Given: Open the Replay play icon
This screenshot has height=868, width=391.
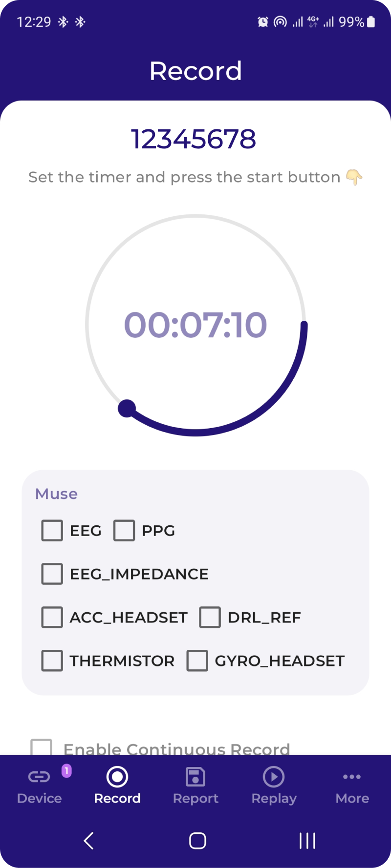Looking at the screenshot, I should pyautogui.click(x=274, y=777).
